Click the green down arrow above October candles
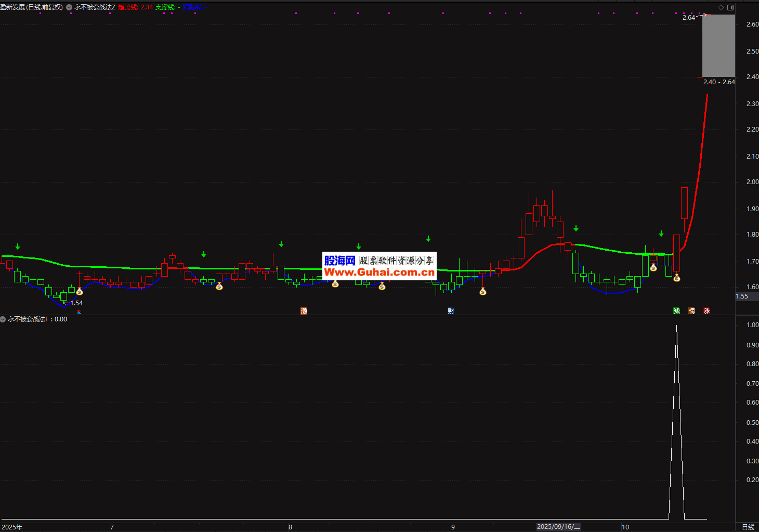The width and height of the screenshot is (759, 532). (661, 234)
